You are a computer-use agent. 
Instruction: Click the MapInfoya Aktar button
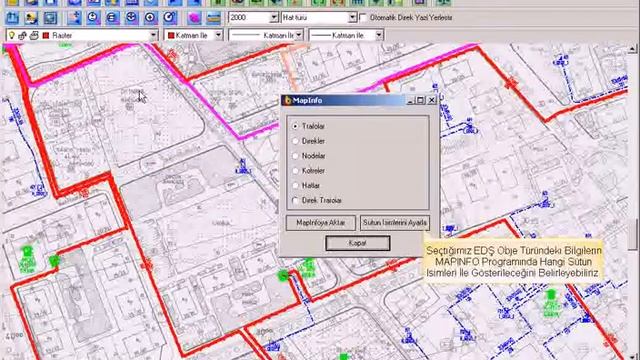(x=321, y=223)
